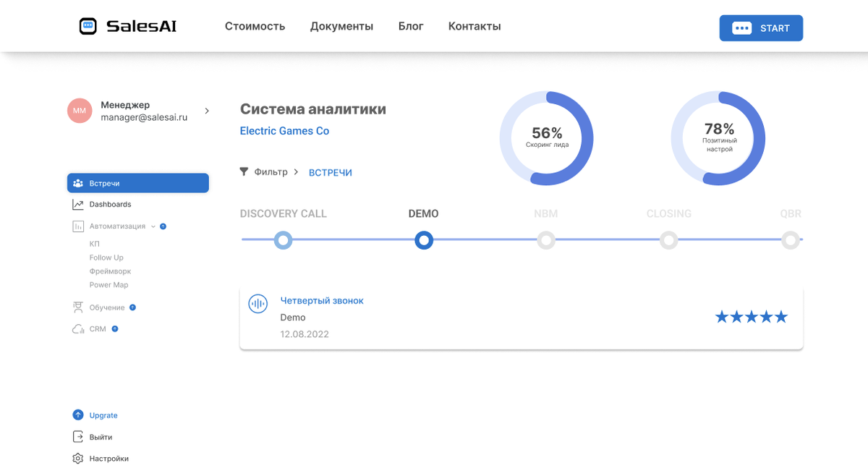Open the Контакты nav item
The height and width of the screenshot is (476, 868).
click(475, 26)
